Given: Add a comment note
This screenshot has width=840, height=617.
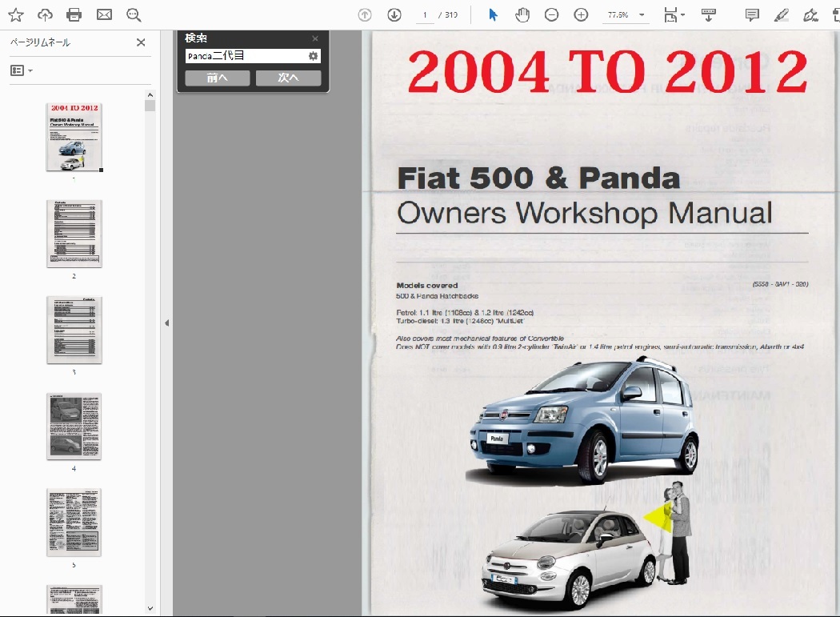Looking at the screenshot, I should pos(752,15).
